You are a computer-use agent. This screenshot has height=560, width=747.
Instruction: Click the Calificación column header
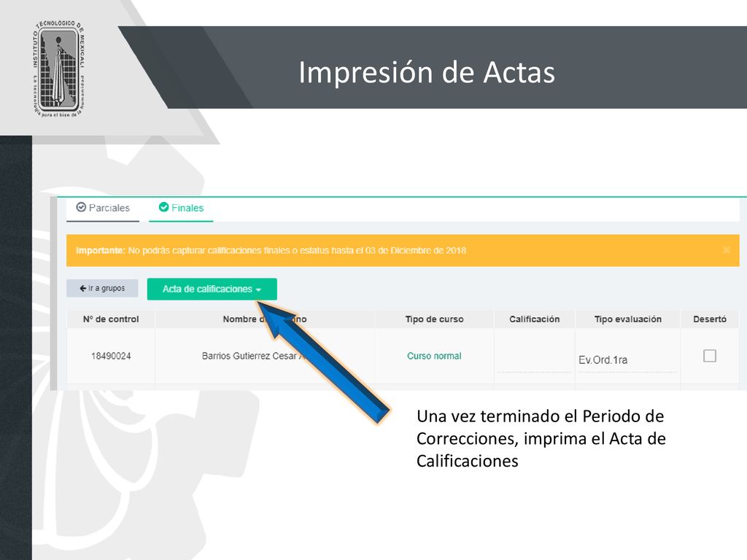[535, 319]
